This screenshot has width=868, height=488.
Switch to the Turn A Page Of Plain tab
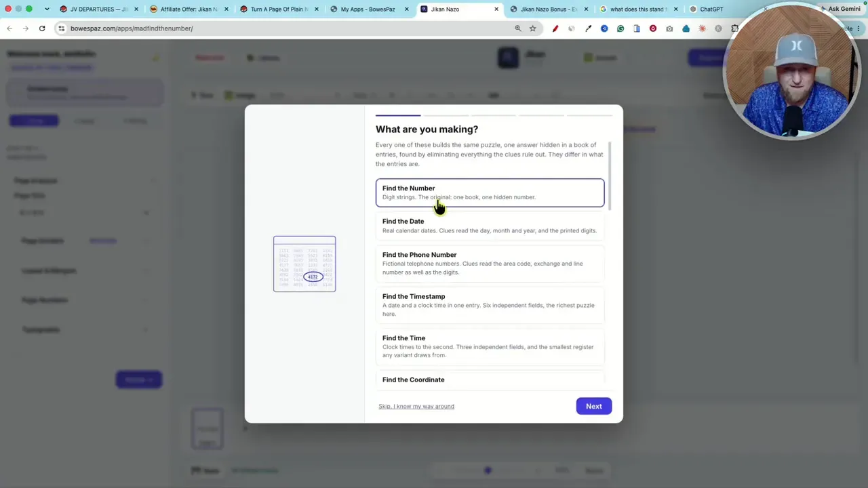(x=279, y=9)
